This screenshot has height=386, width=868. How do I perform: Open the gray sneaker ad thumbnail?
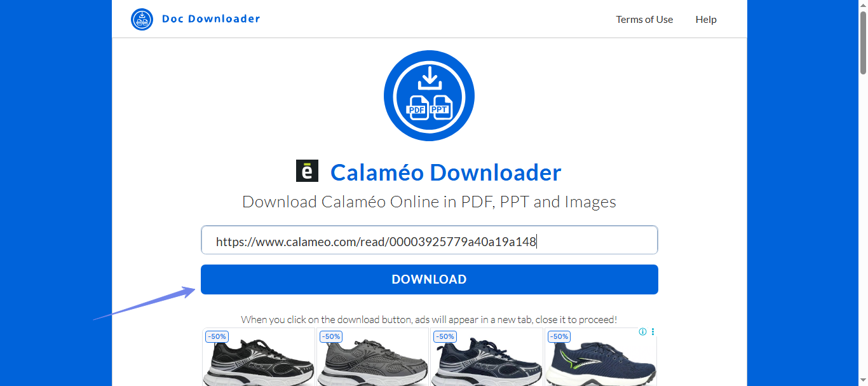point(373,357)
